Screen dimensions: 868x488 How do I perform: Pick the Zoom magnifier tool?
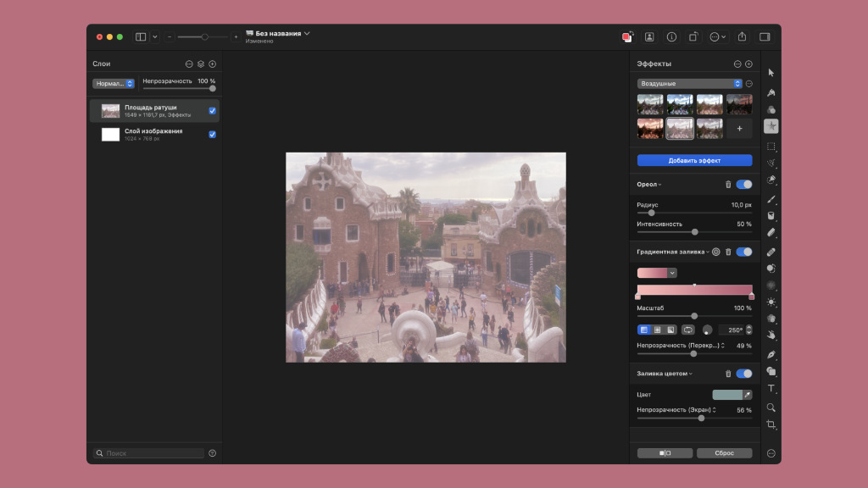pos(771,407)
